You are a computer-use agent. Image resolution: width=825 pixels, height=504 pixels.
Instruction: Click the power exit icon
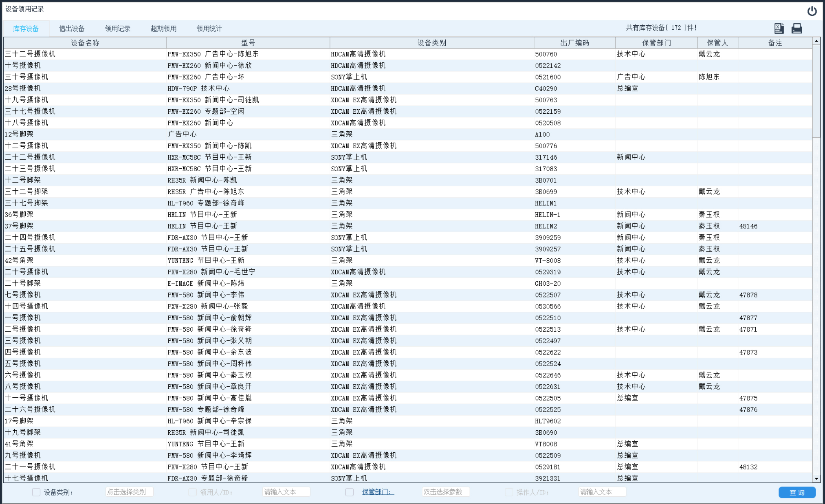tap(812, 11)
